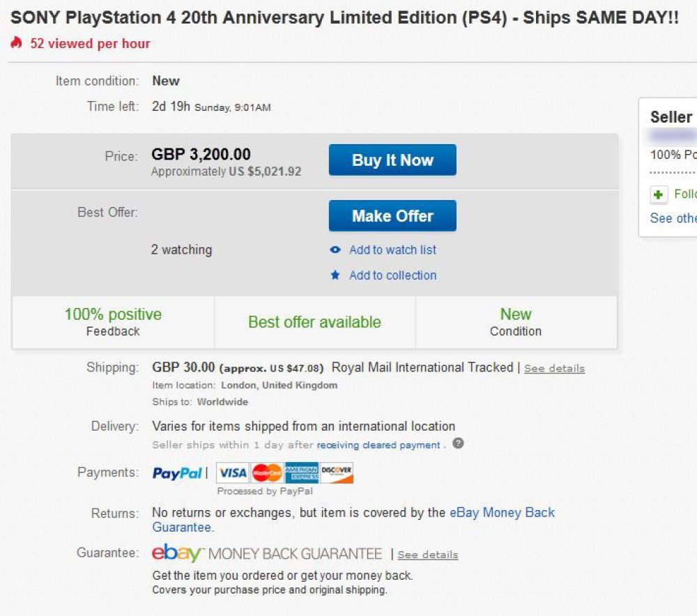Open shipping See details link
The height and width of the screenshot is (616, 697).
click(x=554, y=369)
